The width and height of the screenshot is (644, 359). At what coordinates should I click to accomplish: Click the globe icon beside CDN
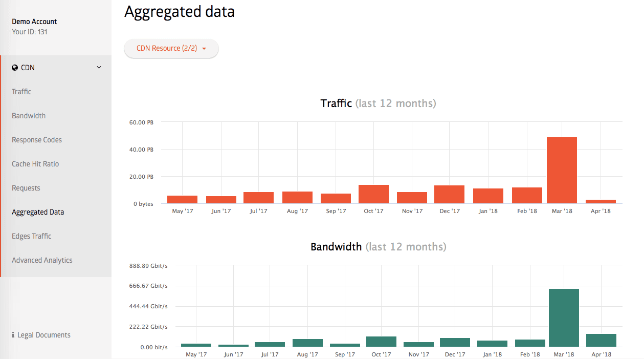pyautogui.click(x=15, y=68)
